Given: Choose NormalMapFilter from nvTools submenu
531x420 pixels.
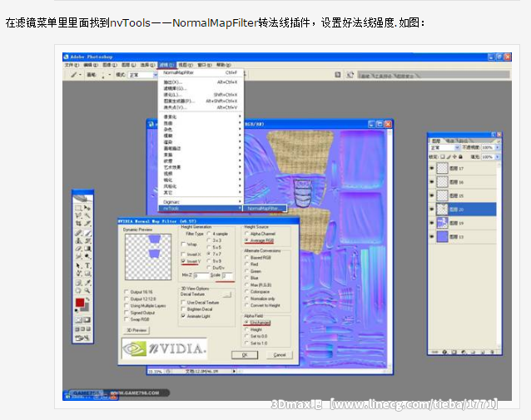Looking at the screenshot, I should (265, 208).
